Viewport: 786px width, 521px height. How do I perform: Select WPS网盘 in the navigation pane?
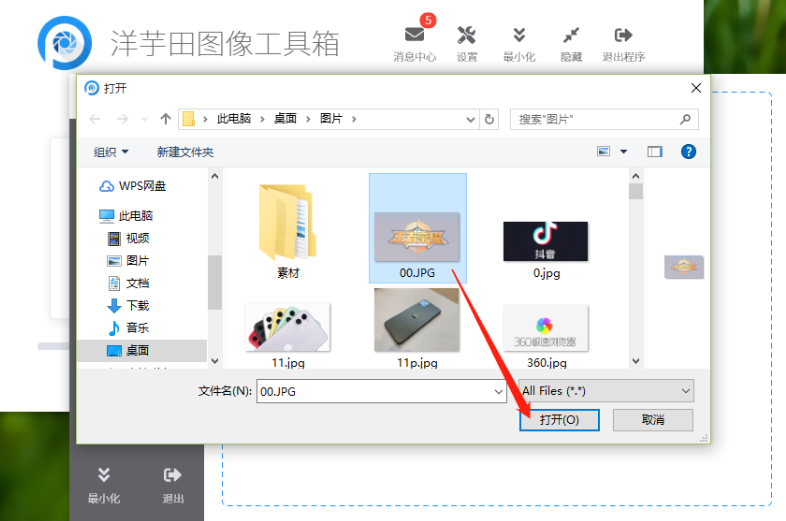click(x=141, y=186)
